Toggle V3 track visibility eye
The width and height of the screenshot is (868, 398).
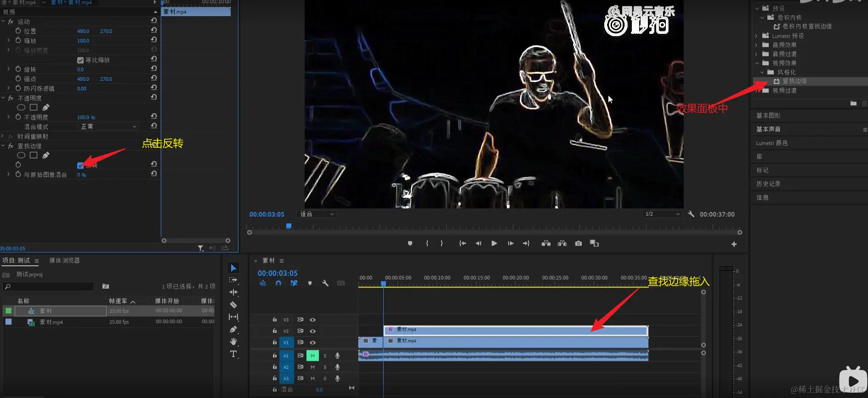tap(312, 320)
